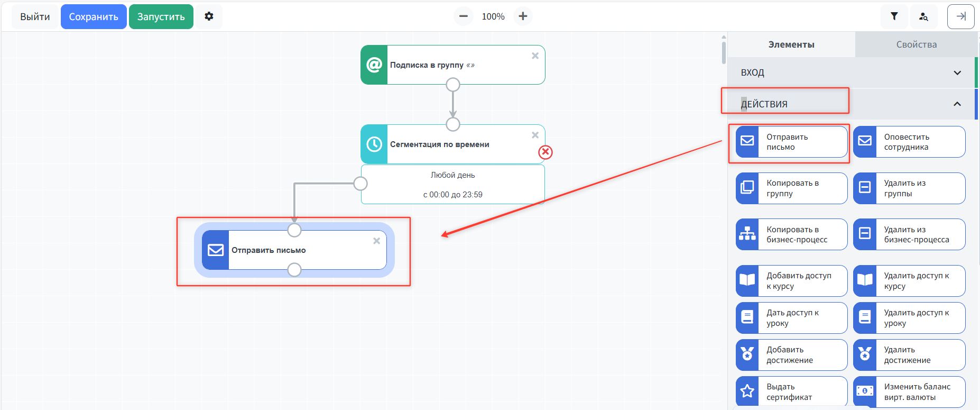Screen dimensions: 980x410
Task: Select the 'Выдать сертификат' star element
Action: pyautogui.click(x=791, y=391)
